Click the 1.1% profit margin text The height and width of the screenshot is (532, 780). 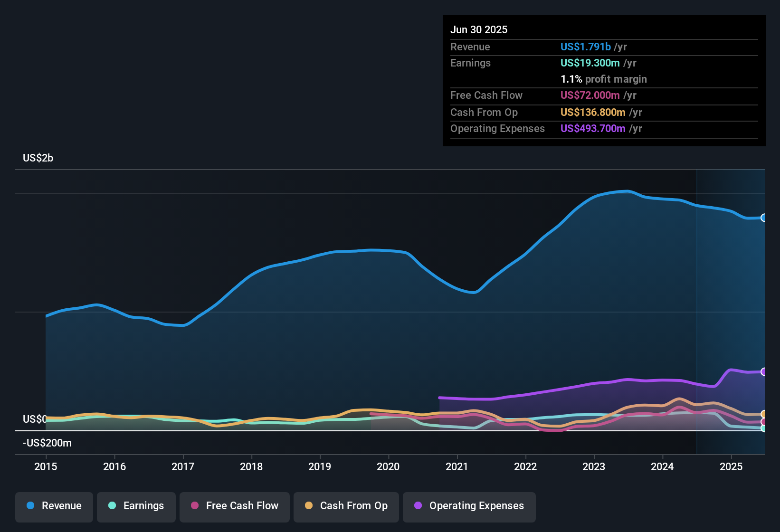[x=603, y=79]
